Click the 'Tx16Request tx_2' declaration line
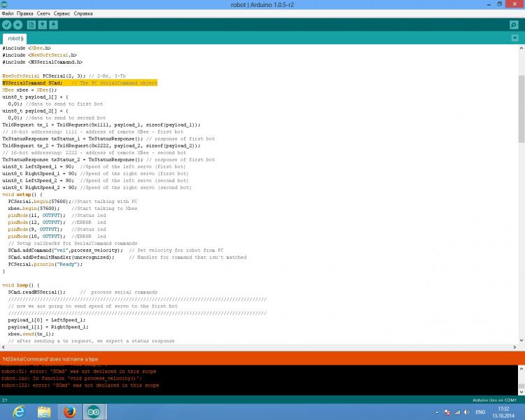Image resolution: width=525 pixels, height=420 pixels. 101,146
